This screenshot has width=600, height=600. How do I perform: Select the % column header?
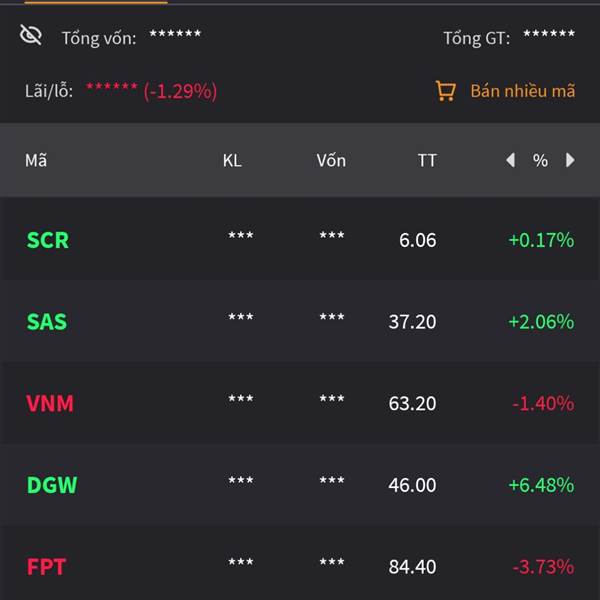(x=540, y=160)
